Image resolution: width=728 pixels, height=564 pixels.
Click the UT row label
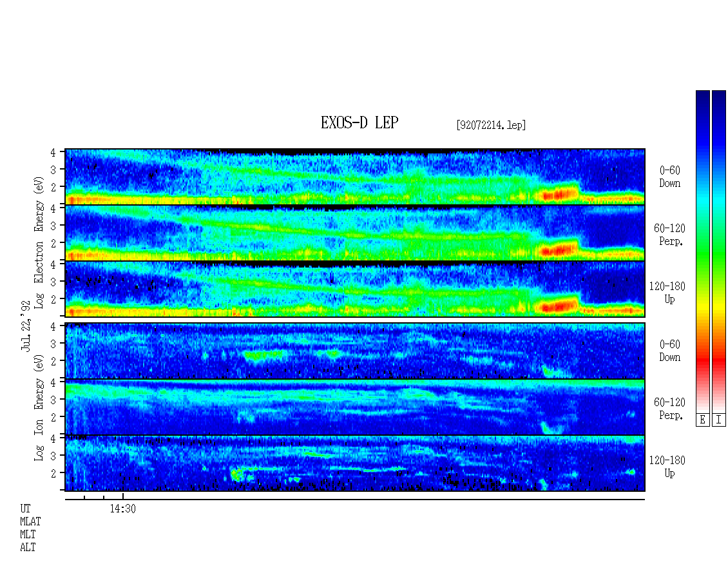coord(25,509)
